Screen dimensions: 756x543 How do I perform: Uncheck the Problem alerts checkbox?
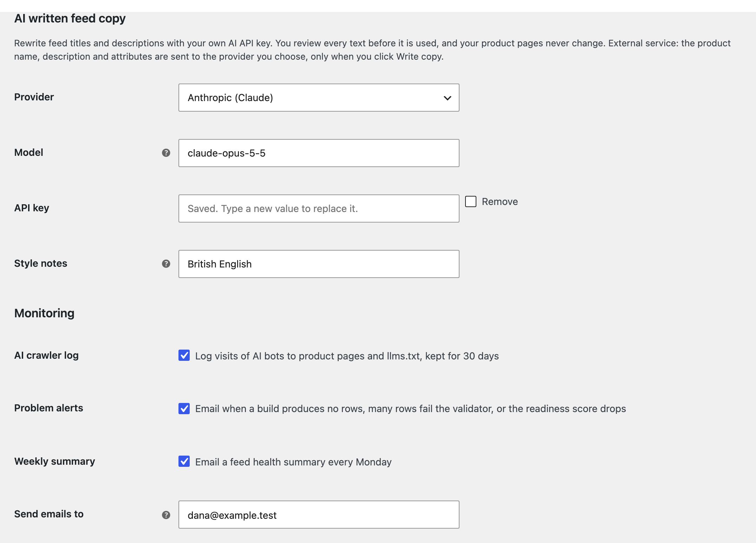(x=184, y=409)
